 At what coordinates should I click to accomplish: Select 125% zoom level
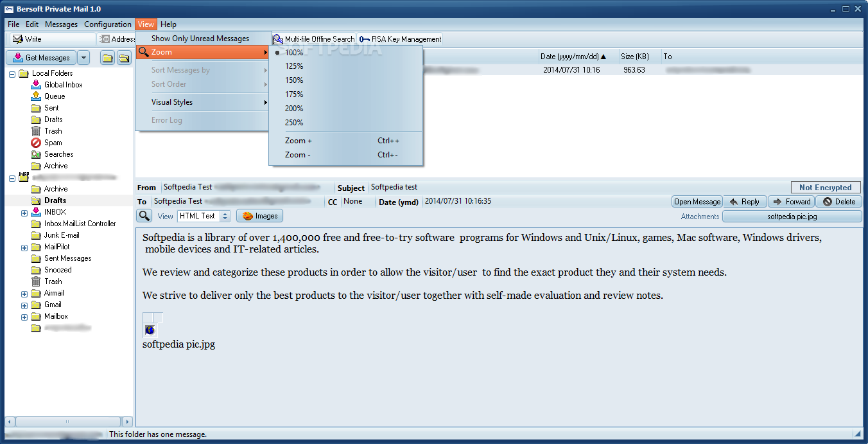coord(346,66)
